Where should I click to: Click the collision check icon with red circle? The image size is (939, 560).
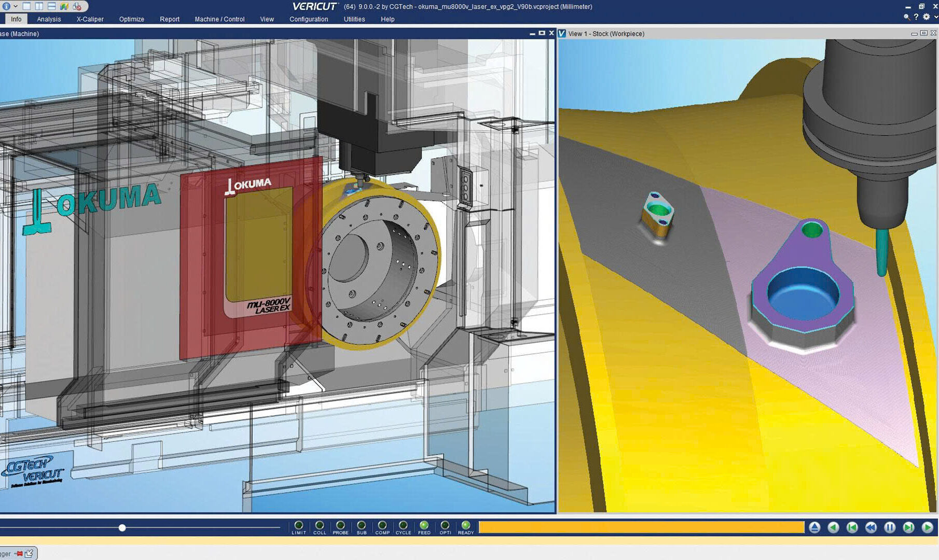[77, 6]
